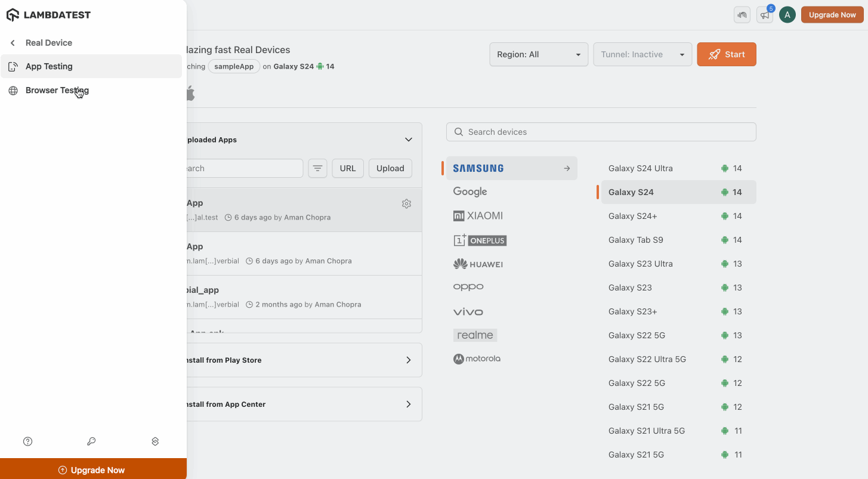This screenshot has height=479, width=868.
Task: Expand Install from App Center
Action: [304, 404]
